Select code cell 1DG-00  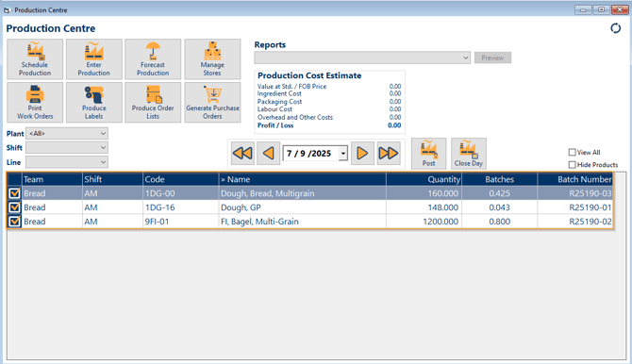coord(181,193)
